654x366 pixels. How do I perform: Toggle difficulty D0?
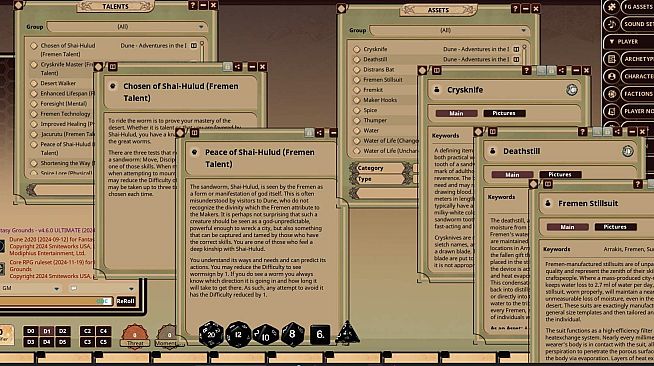coord(30,331)
